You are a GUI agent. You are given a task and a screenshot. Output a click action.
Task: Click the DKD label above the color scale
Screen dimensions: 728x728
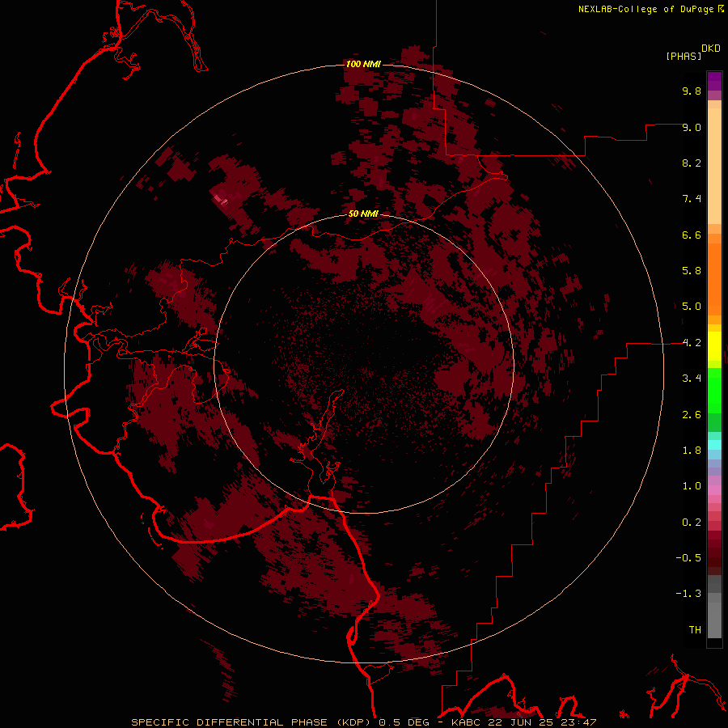coord(711,49)
